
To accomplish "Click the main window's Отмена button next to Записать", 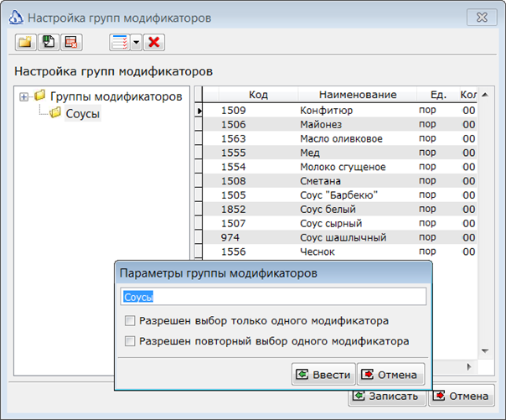I will click(x=462, y=396).
